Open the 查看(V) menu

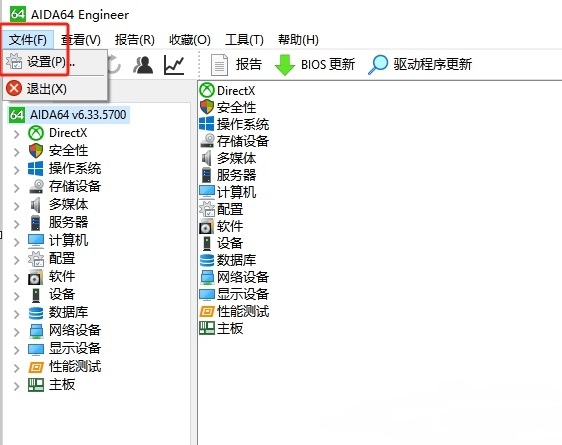point(81,39)
